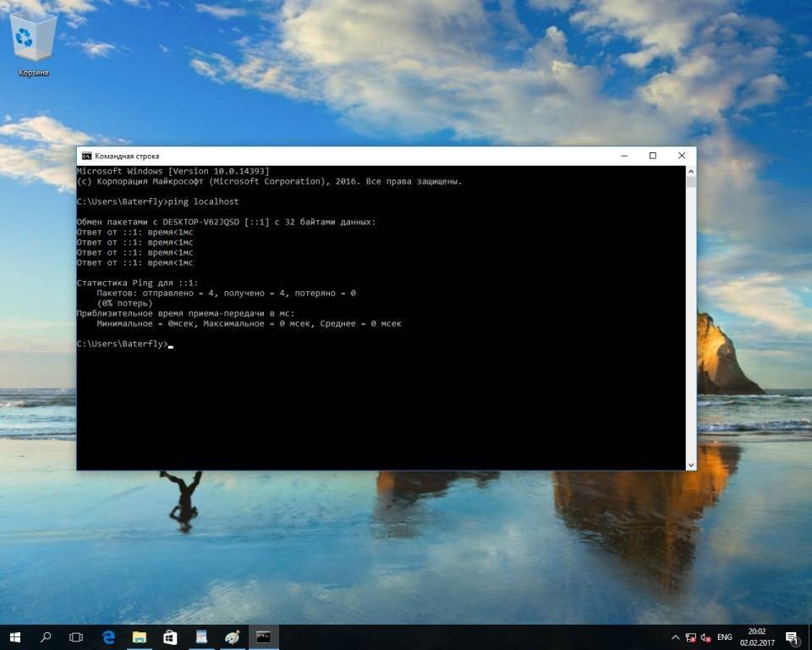
Task: Open the network status tray icon
Action: (691, 637)
